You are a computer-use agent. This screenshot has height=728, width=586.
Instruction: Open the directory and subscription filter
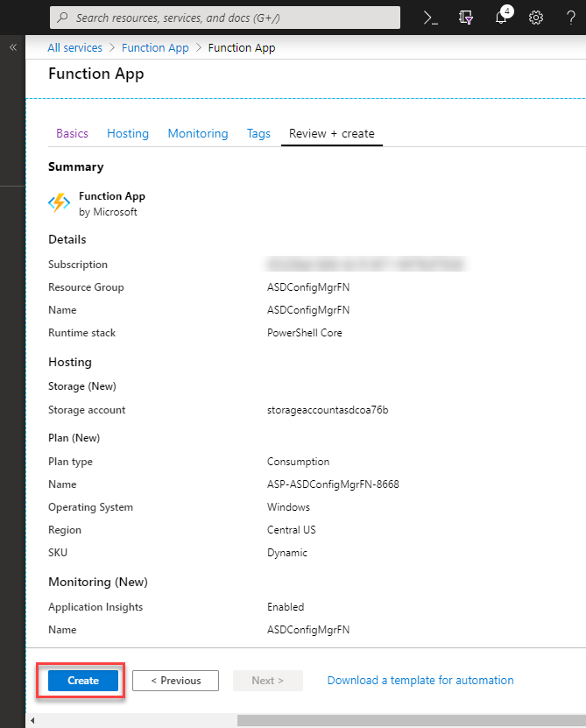coord(466,18)
